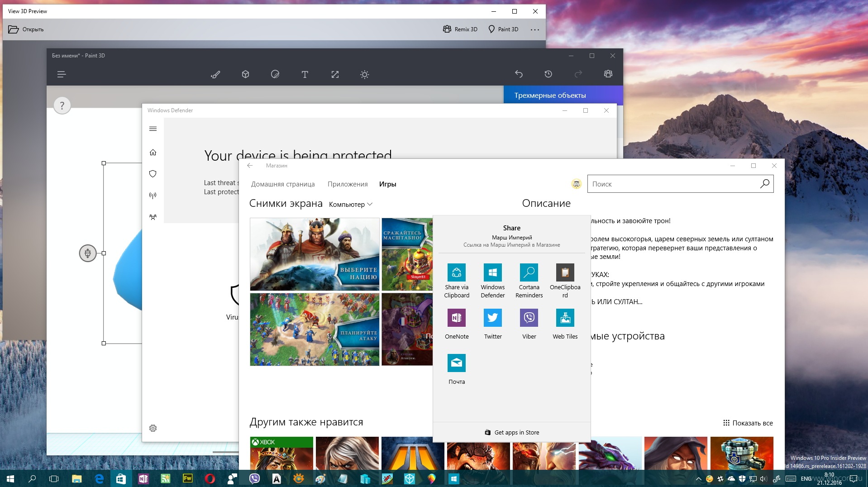Open the Планируйте атаку screenshot thumbnail

pos(315,329)
